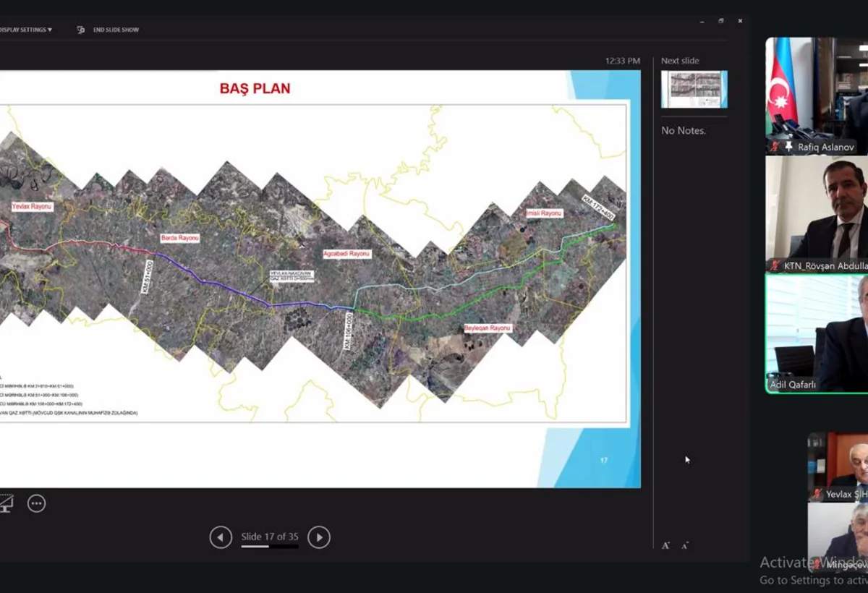868x593 pixels.
Task: Advance to the next slide arrow
Action: 319,537
